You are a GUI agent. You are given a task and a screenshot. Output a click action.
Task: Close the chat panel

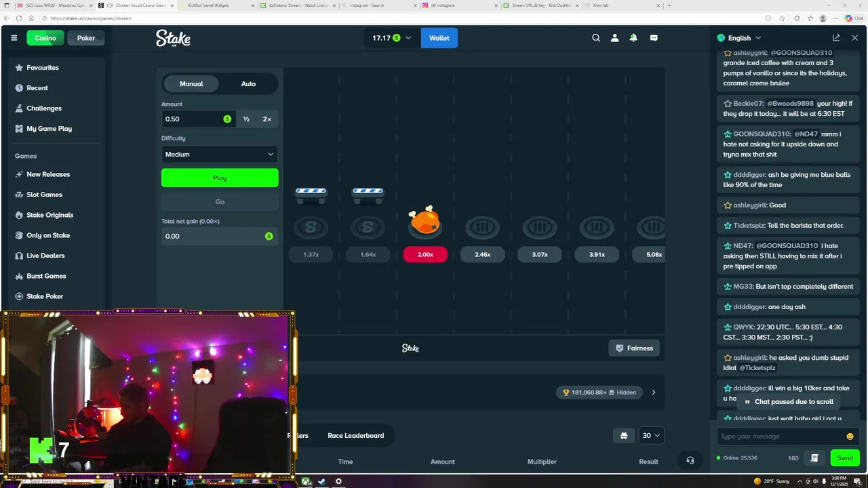(x=854, y=38)
